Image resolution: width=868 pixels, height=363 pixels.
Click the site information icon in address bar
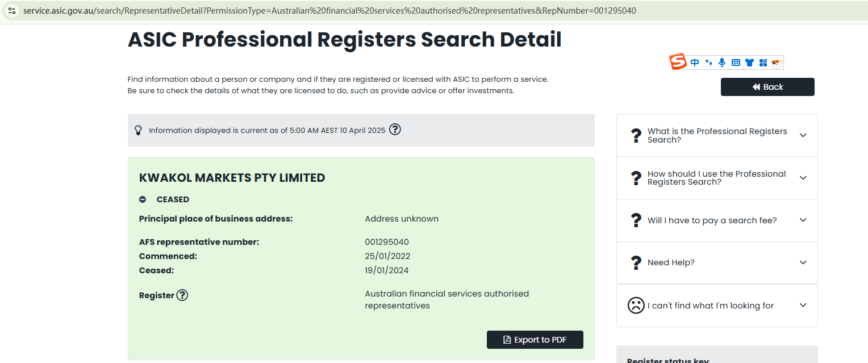click(11, 11)
